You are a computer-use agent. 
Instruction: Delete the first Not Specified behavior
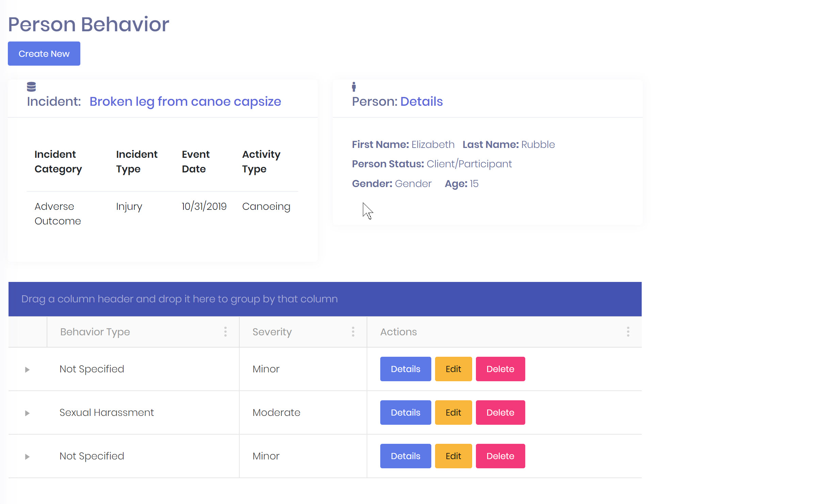[x=500, y=369]
